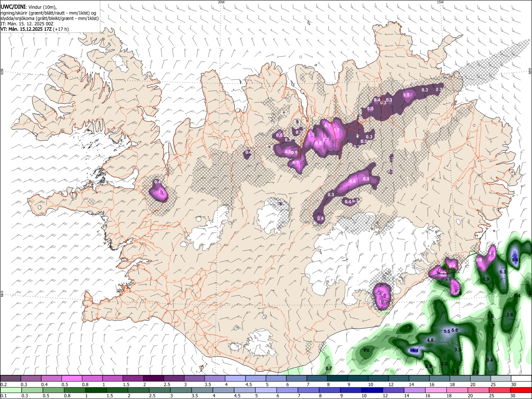Screen dimensions: 532x399
Task: Click the 20W longitude label
Action: tap(221, 2)
